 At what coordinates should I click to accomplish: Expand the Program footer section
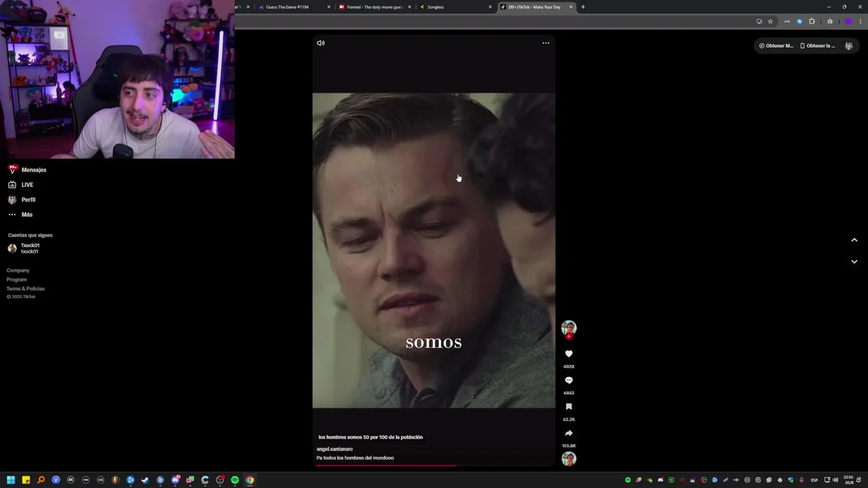click(x=17, y=279)
